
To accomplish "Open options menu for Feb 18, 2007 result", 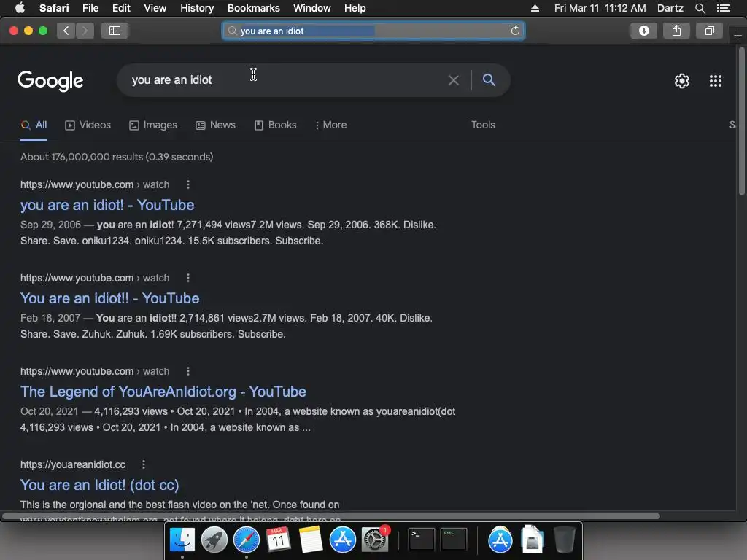I will (x=188, y=278).
